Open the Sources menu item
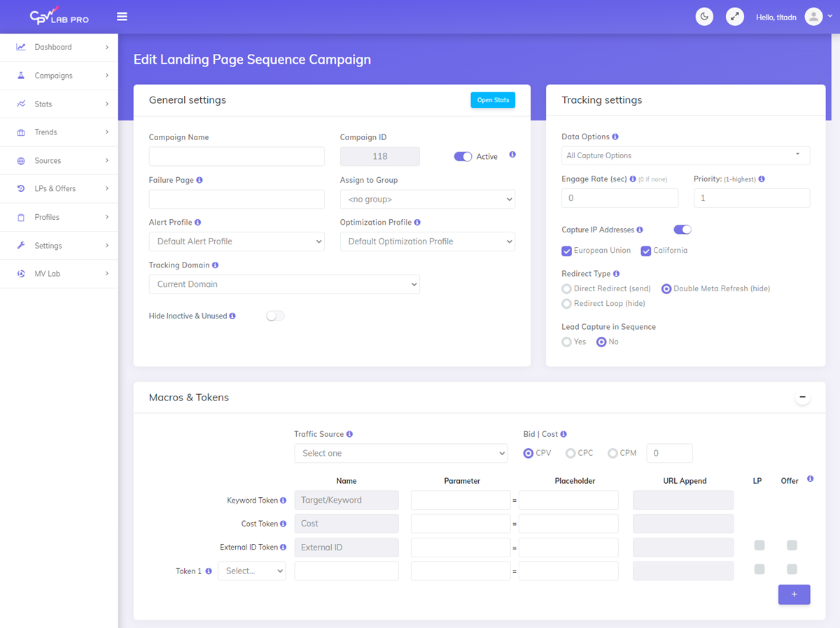Image resolution: width=840 pixels, height=628 pixels. 59,161
